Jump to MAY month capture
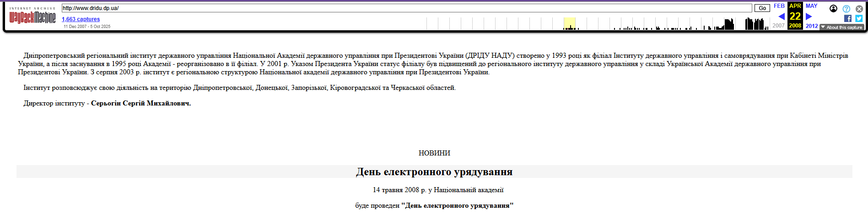The image size is (868, 216). [811, 6]
